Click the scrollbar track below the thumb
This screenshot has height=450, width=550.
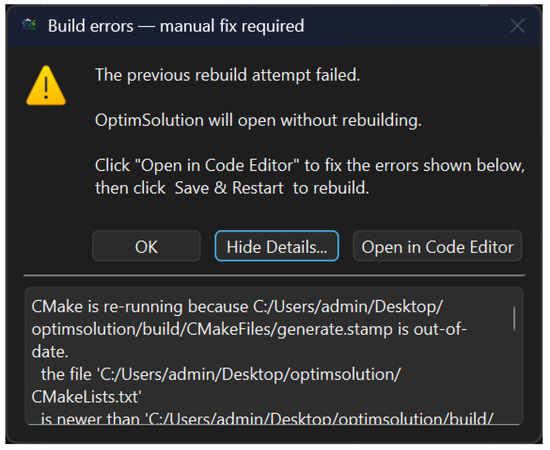click(514, 377)
